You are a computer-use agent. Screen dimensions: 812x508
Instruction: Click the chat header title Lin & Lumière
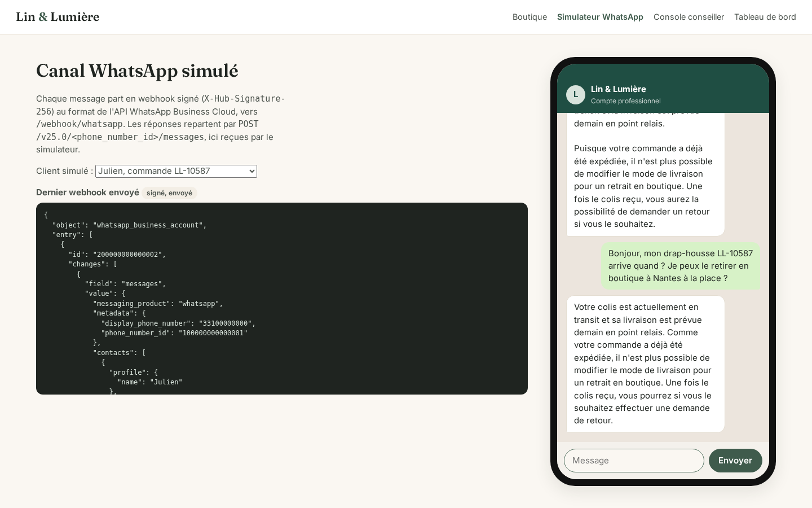(x=619, y=89)
